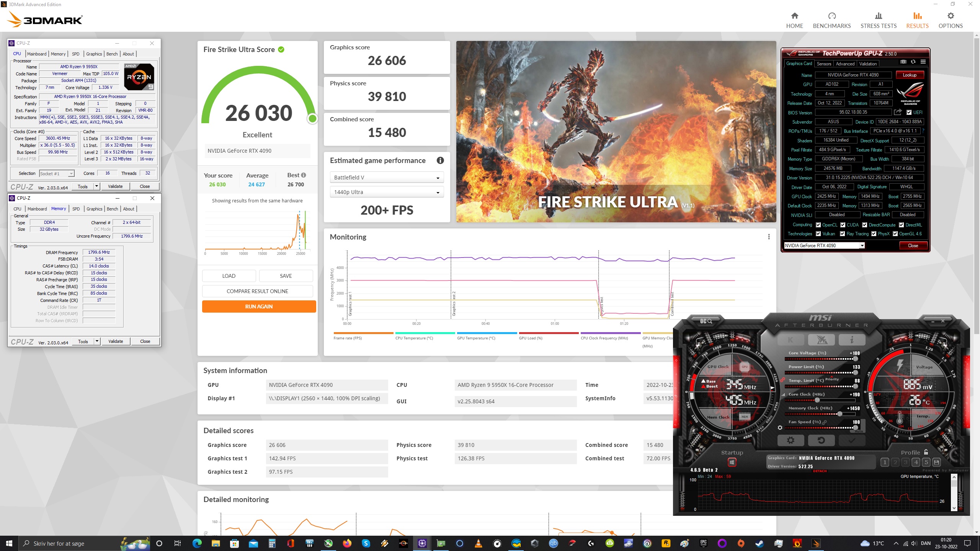980x551 pixels.
Task: Click the Afterburner Kombustor K button
Action: (791, 339)
